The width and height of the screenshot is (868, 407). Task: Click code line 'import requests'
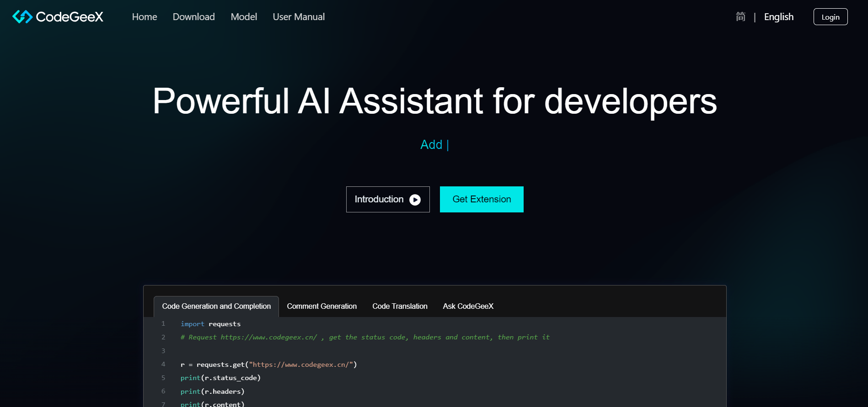click(210, 324)
